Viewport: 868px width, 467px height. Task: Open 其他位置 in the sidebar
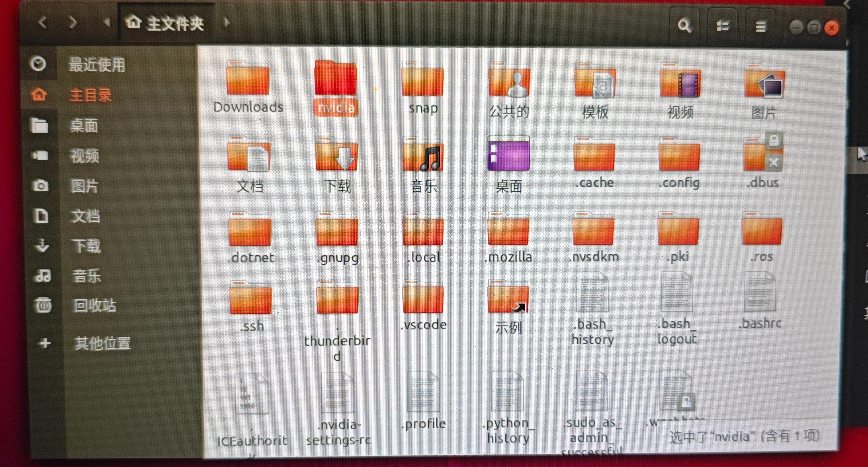pos(102,344)
